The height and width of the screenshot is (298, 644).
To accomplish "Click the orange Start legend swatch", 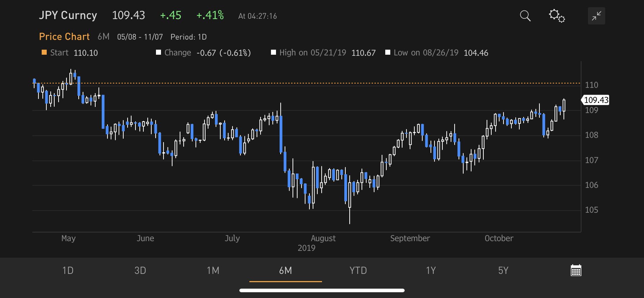I will pyautogui.click(x=44, y=53).
